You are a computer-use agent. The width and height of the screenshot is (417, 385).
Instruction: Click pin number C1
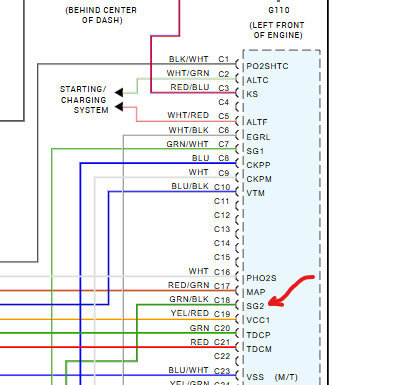pos(224,59)
